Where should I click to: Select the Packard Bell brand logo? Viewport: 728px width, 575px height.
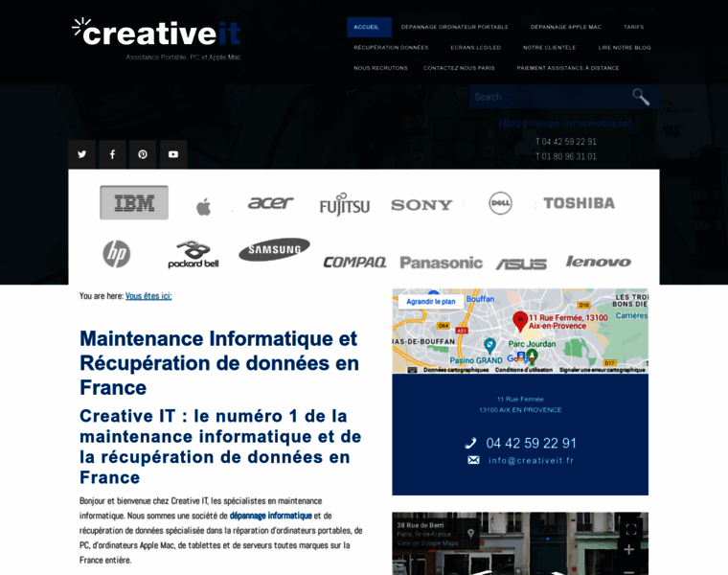click(193, 254)
